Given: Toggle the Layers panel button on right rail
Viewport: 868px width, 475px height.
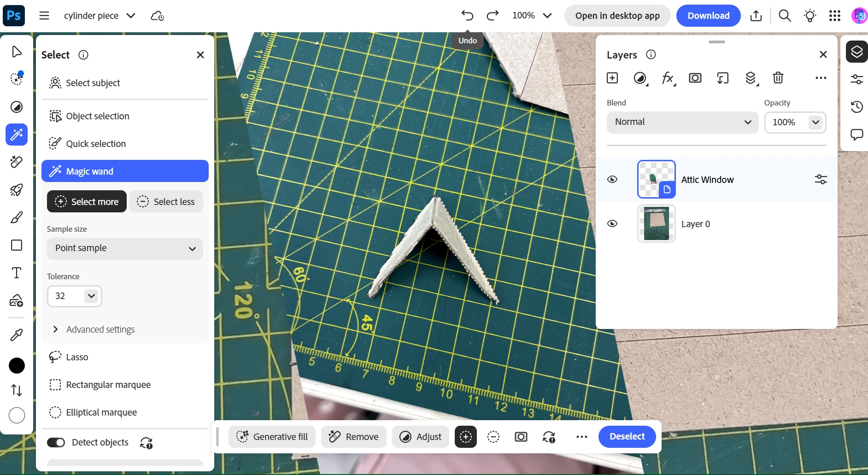Looking at the screenshot, I should [857, 52].
